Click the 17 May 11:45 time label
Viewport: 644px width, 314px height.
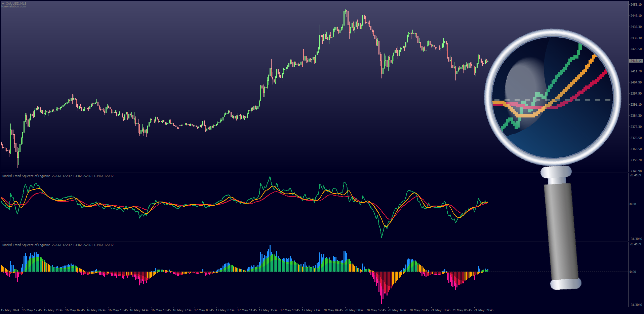tap(247, 310)
